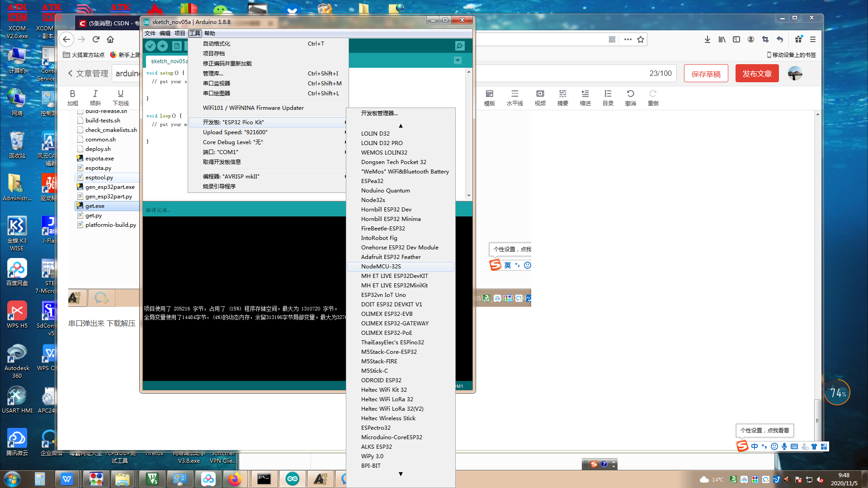Select NodeMCU-32S from the board list

point(381,266)
